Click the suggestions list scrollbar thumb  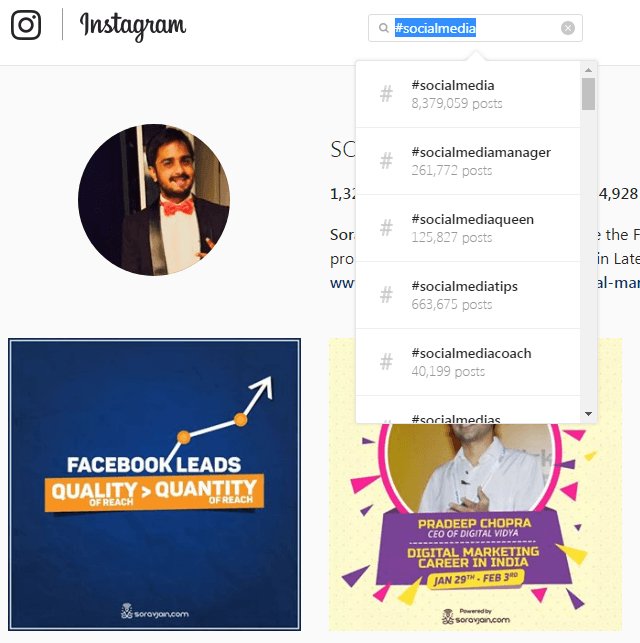click(588, 94)
